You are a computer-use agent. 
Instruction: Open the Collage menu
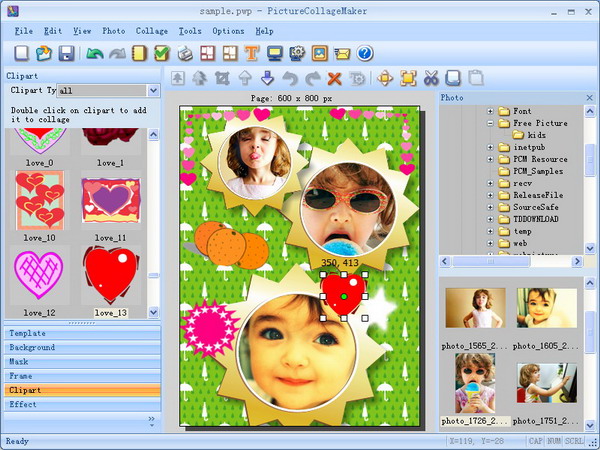click(x=152, y=31)
